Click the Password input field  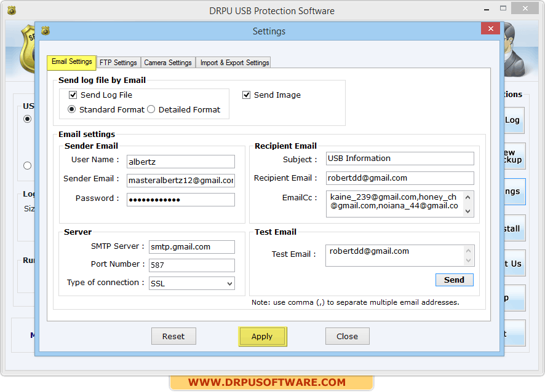180,200
